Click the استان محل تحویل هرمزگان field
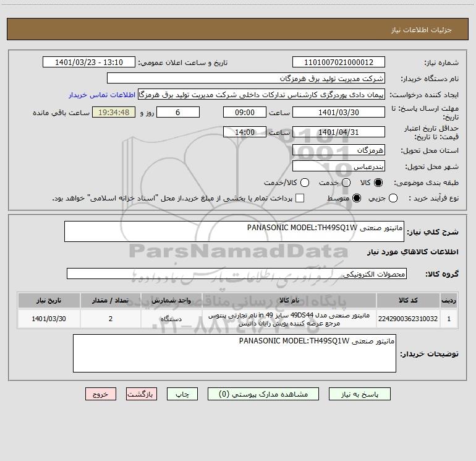The height and width of the screenshot is (461, 476). pyautogui.click(x=339, y=150)
